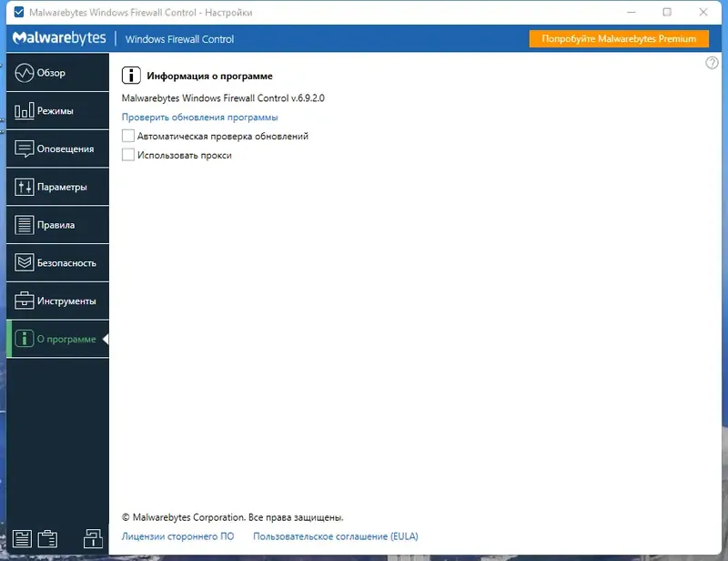
Task: Open the Оповещения notifications icon
Action: tap(24, 148)
